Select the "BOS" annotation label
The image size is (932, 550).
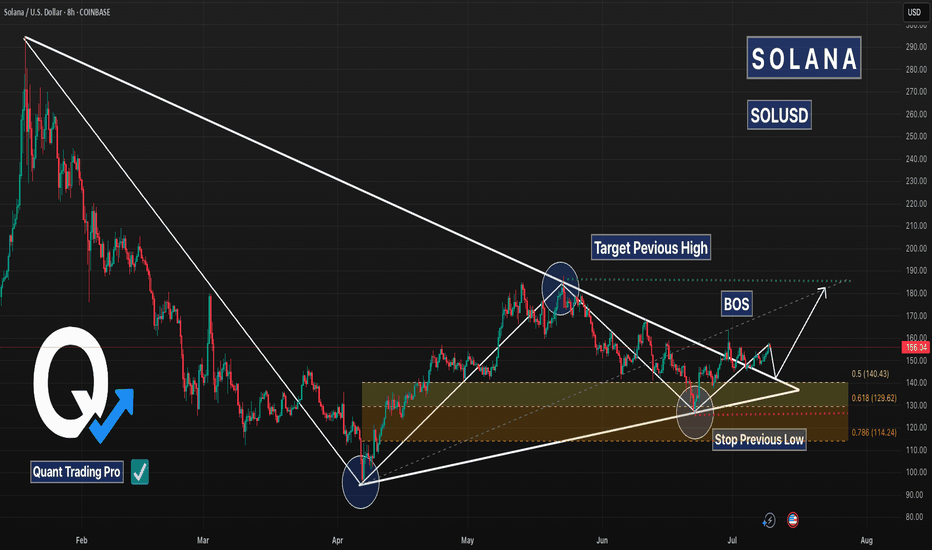pyautogui.click(x=736, y=304)
